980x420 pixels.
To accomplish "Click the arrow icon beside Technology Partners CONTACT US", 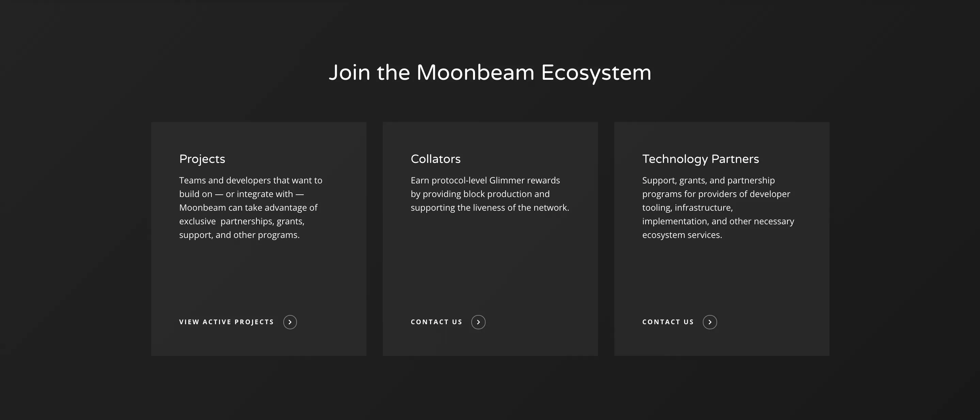I will [x=710, y=322].
